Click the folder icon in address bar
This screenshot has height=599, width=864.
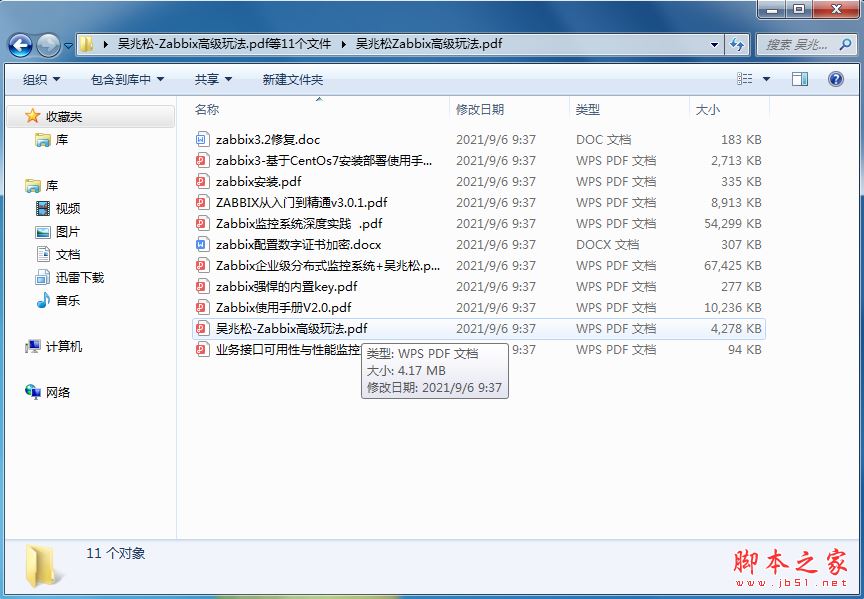tap(86, 44)
